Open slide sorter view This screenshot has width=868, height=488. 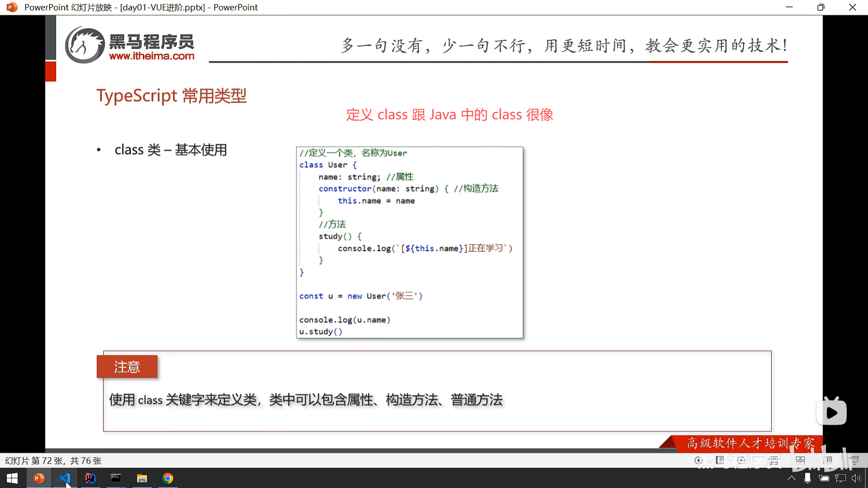[x=800, y=460]
